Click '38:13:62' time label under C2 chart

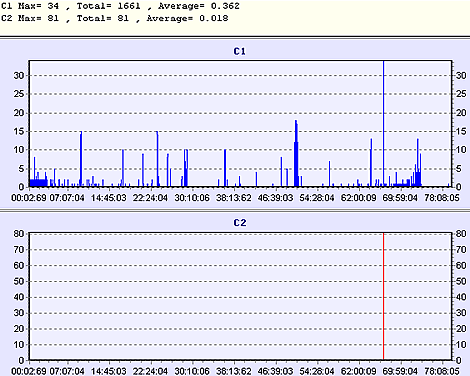click(x=234, y=371)
